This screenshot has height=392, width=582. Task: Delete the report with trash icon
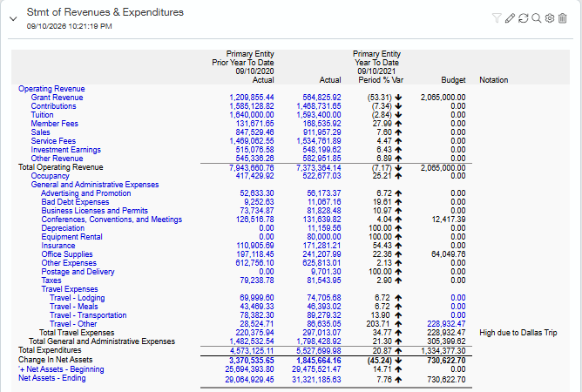coord(563,17)
